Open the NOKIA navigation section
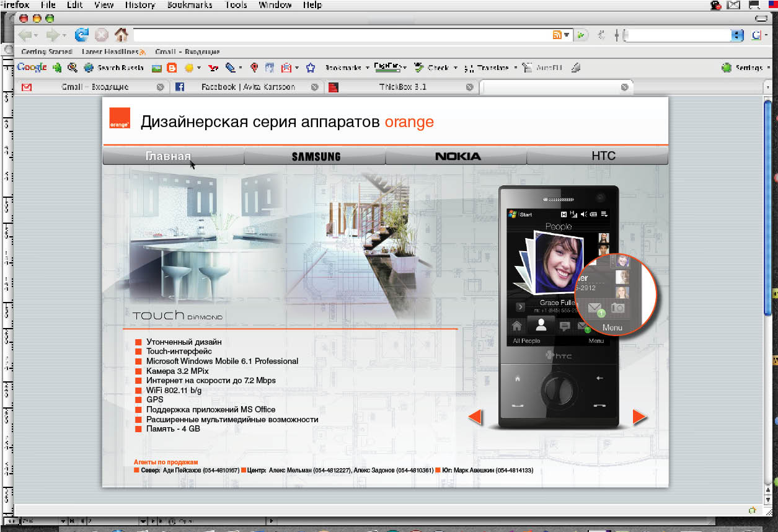The width and height of the screenshot is (778, 532). click(458, 156)
